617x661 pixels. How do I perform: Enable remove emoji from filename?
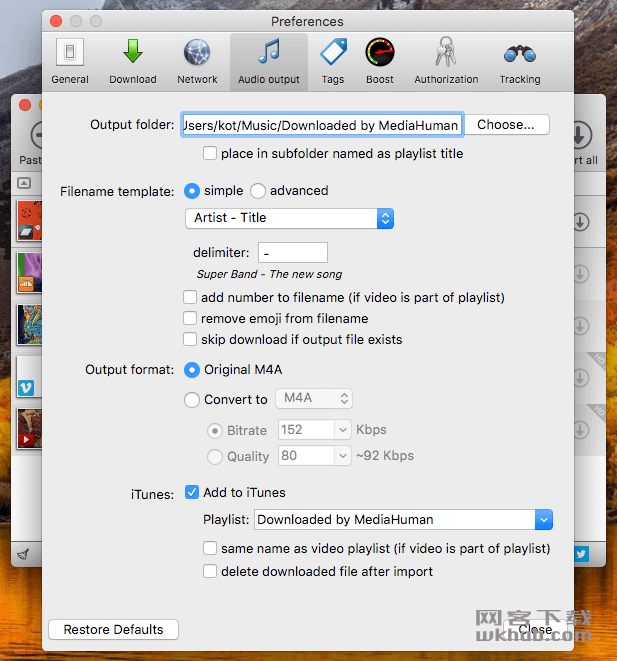pos(190,318)
